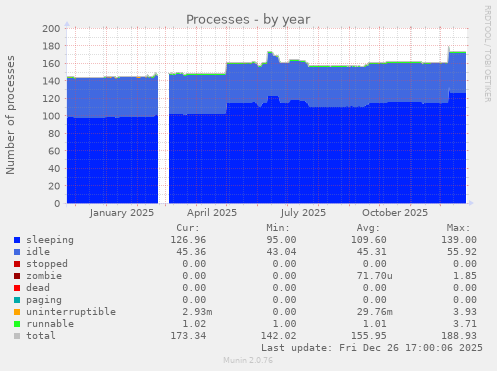Viewport: 497px width, 371px height.
Task: Click the 'idle' legend label
Action: [38, 252]
